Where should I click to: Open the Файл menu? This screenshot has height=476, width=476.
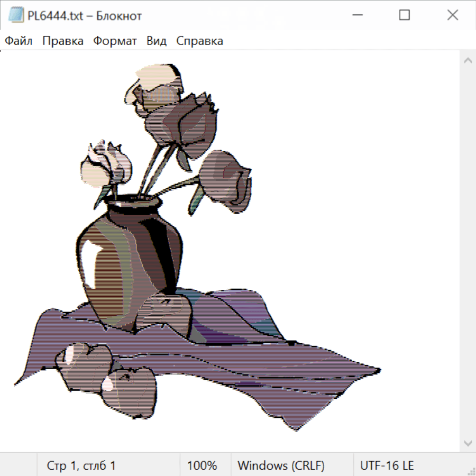point(19,41)
